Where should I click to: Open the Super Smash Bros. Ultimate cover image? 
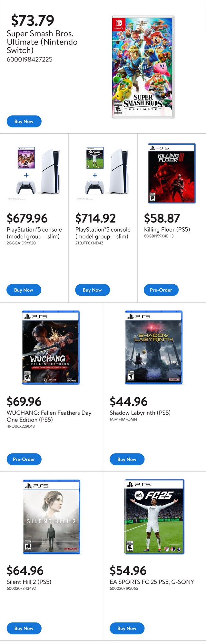point(143,67)
